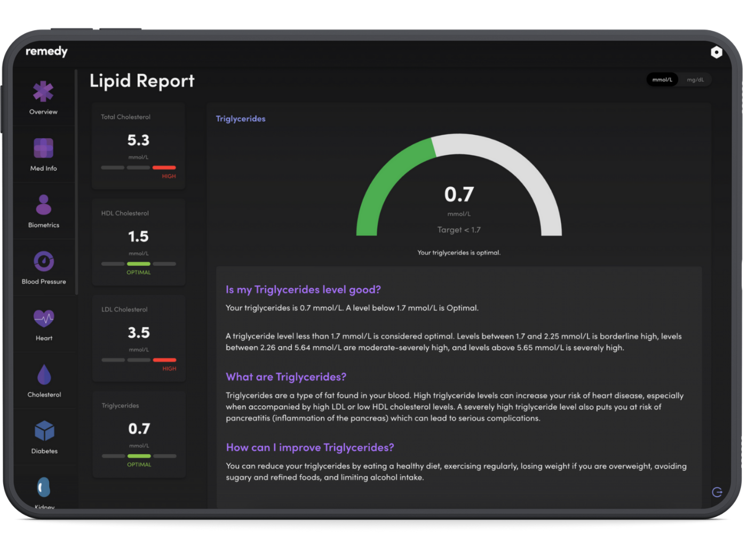Select the Med Info sidebar icon

coord(43,148)
